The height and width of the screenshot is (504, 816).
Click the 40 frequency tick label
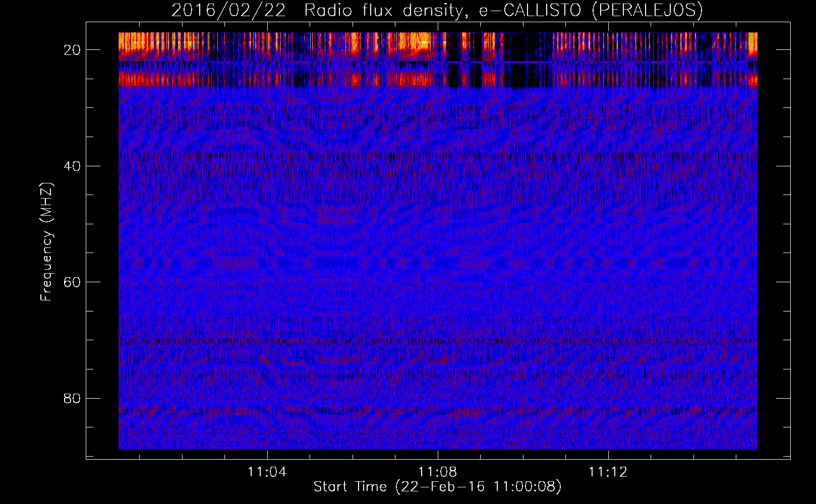click(73, 166)
